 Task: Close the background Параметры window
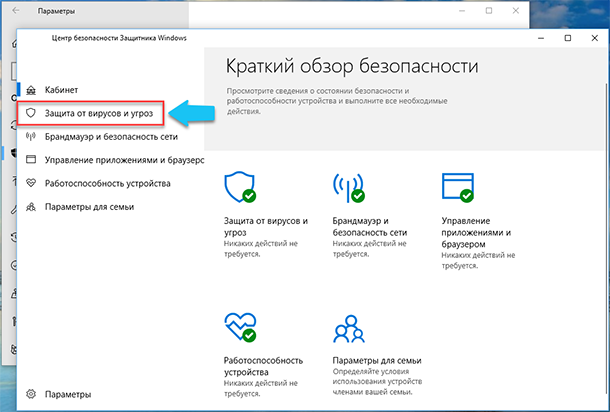[x=515, y=11]
